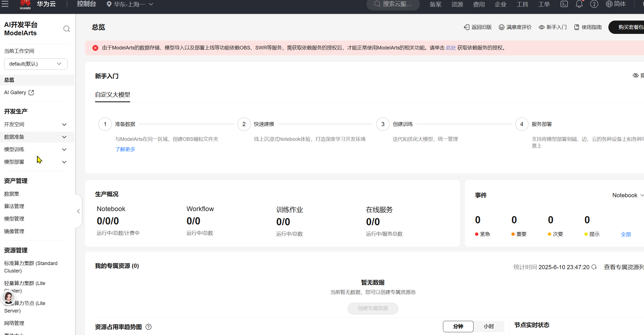Click the help question mark icon
The image size is (644, 335).
(594, 4)
